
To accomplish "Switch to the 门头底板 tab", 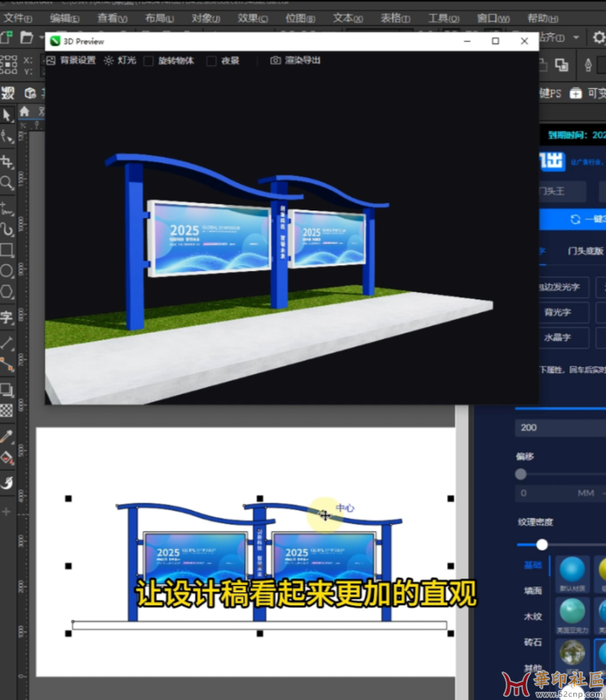I will (586, 251).
